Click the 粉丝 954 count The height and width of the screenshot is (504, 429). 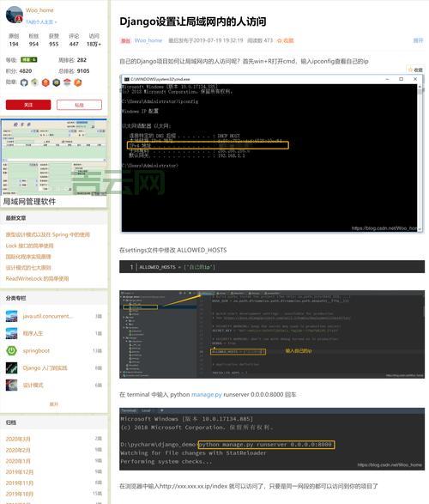(33, 40)
